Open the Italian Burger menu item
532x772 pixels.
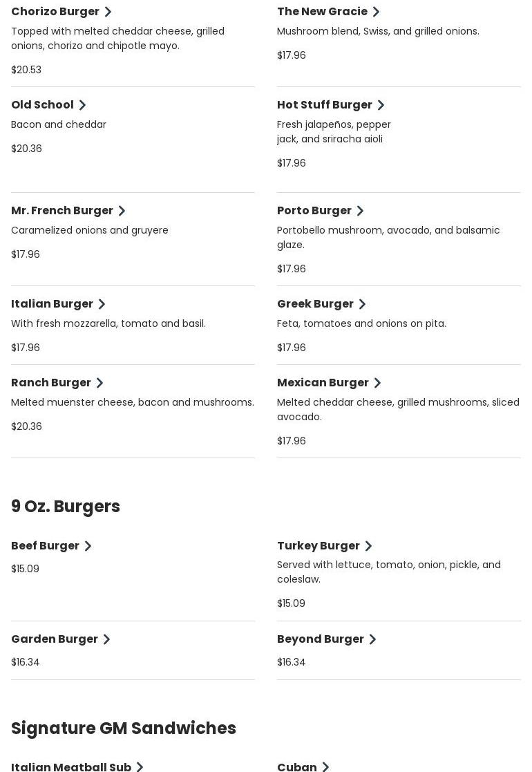pos(52,304)
